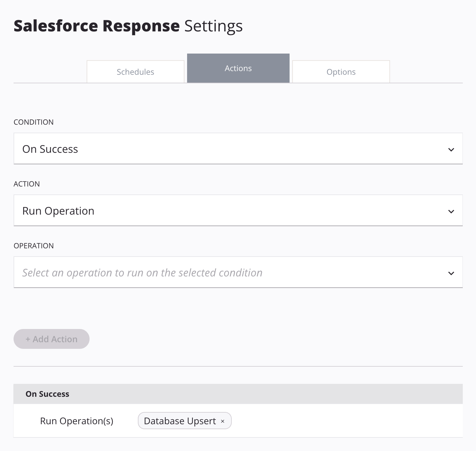Switch to the Schedules tab
476x451 pixels.
(x=135, y=72)
